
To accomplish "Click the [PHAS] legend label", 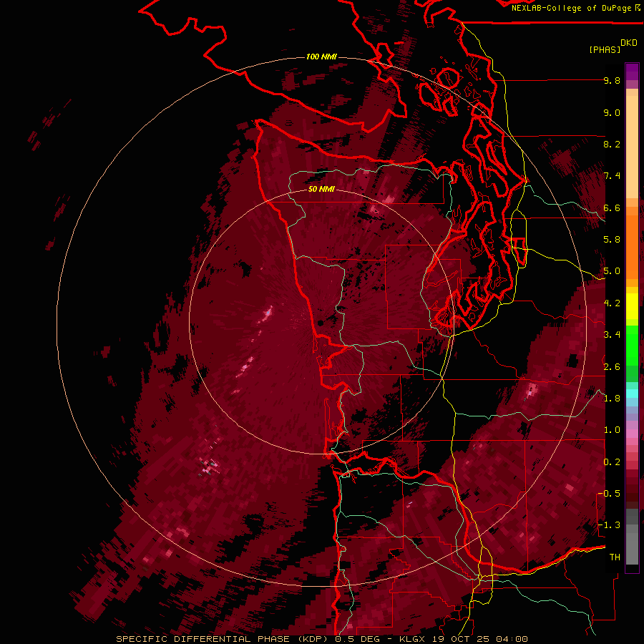I will 605,49.
